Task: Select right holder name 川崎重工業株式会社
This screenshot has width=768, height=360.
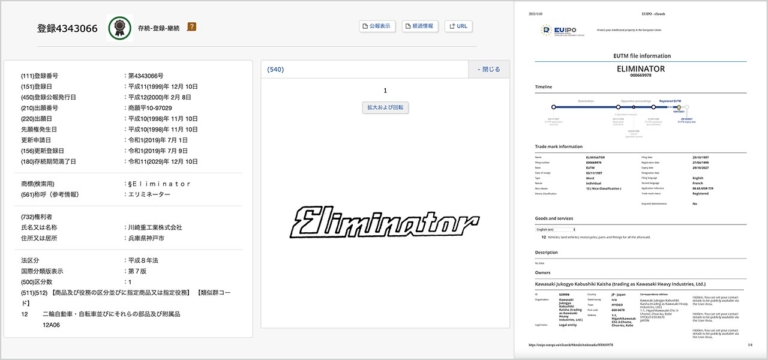Action: coord(155,228)
